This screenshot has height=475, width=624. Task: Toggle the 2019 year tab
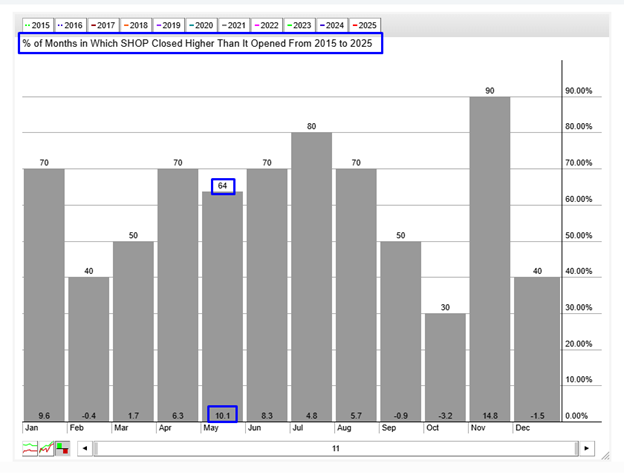coord(169,25)
